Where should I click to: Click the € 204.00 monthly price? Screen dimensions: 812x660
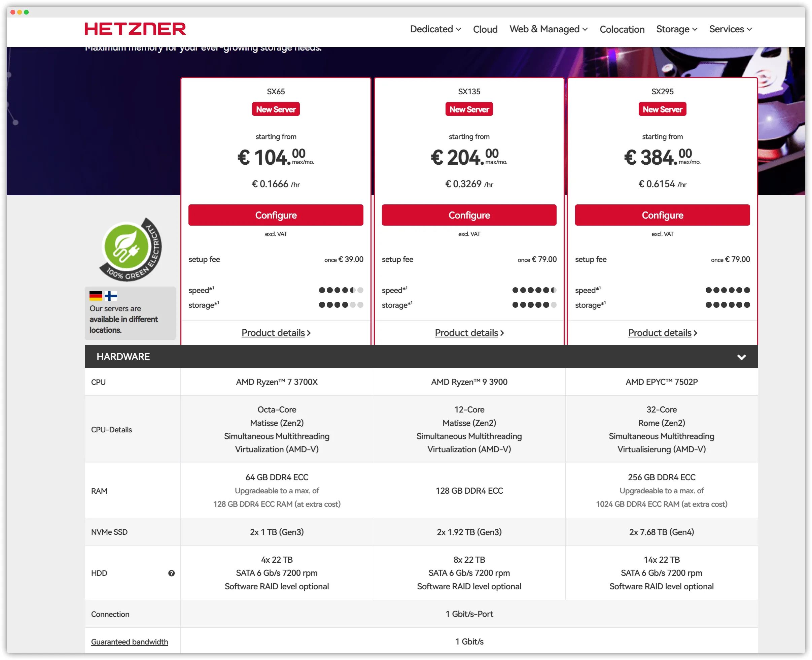click(x=469, y=157)
